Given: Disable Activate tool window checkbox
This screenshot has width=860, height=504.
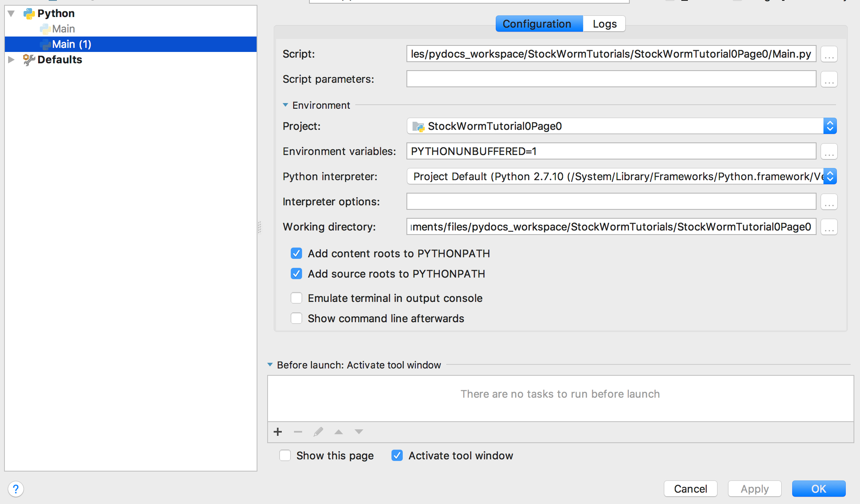Looking at the screenshot, I should coord(397,456).
